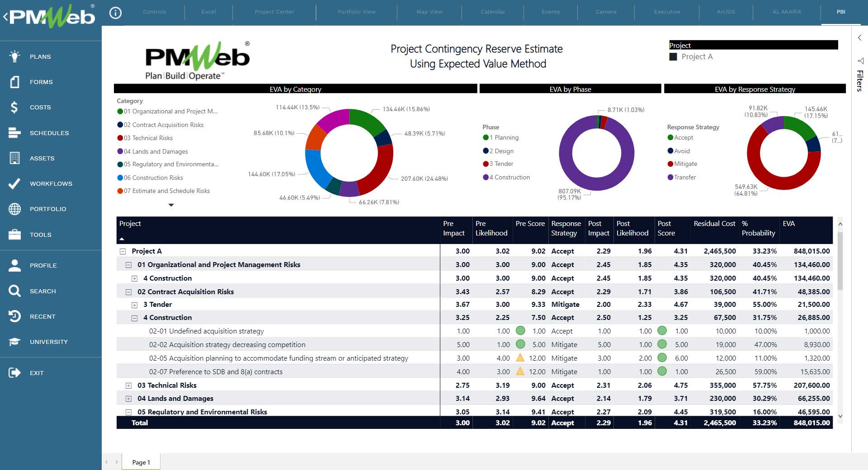868x470 pixels.
Task: Open the Search magnifier icon
Action: click(14, 291)
